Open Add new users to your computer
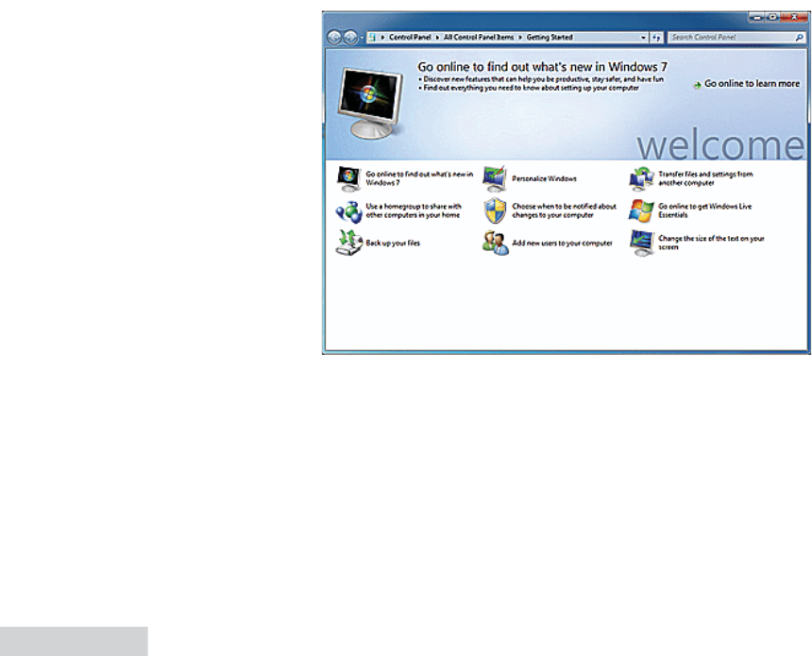The width and height of the screenshot is (812, 656). coord(562,243)
